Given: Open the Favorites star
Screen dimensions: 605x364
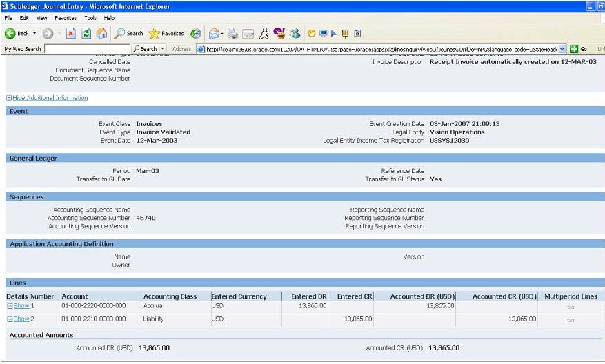Looking at the screenshot, I should pos(166,34).
